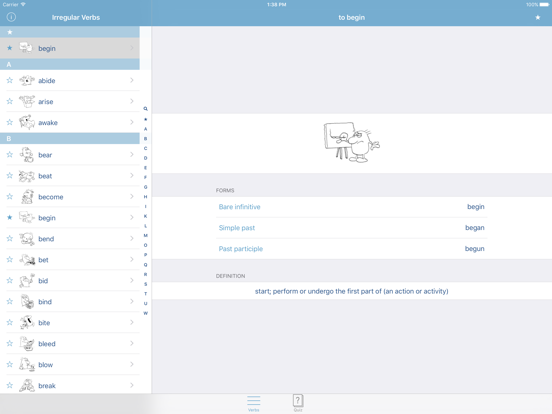Screen dimensions: 552x414
Task: Toggle favorite star for bet
Action: pos(10,259)
